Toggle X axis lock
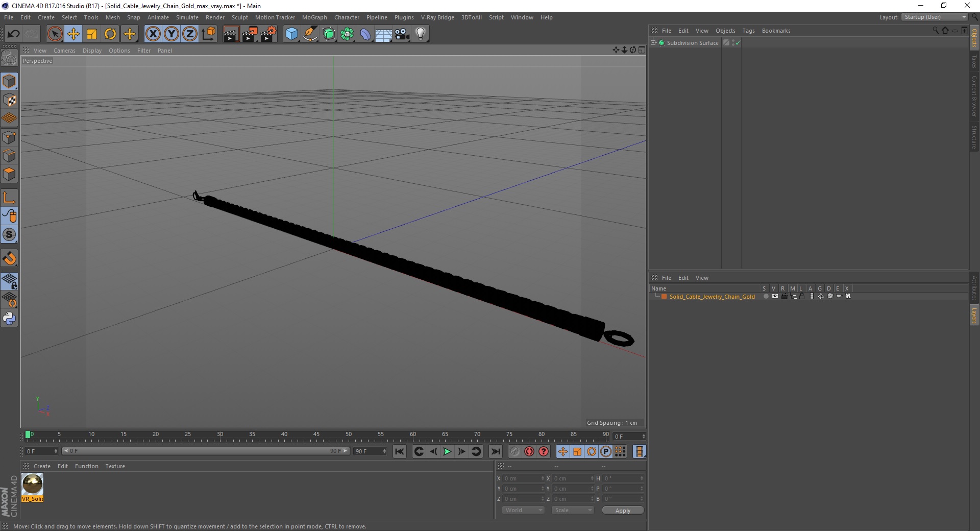This screenshot has height=531, width=980. coord(153,34)
